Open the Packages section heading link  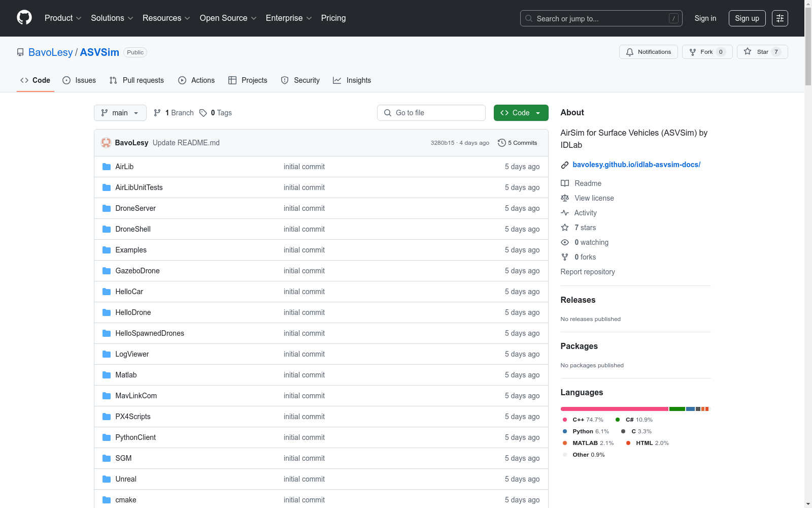coord(579,346)
